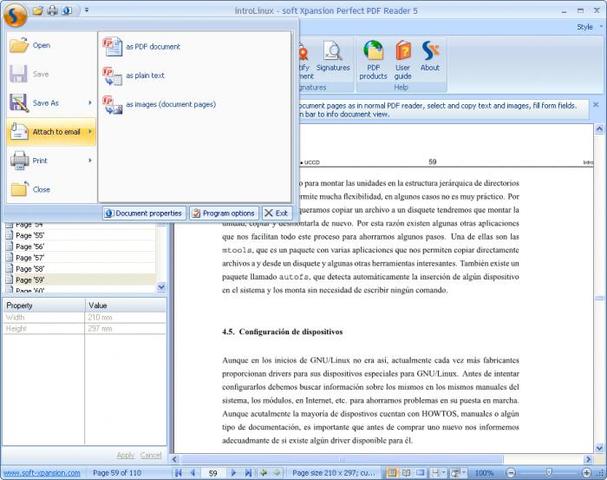Image resolution: width=607 pixels, height=480 pixels.
Task: Click the greyed navigate forward arrow
Action: (x=277, y=473)
